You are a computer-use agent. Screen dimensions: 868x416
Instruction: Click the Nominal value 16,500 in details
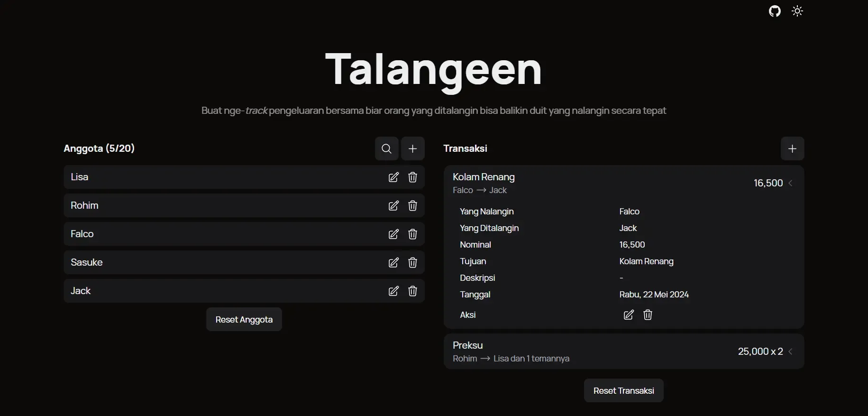click(632, 245)
